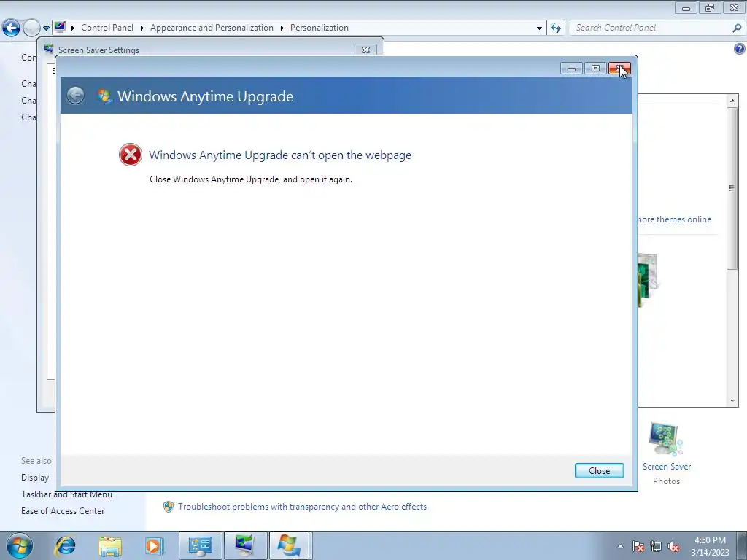Click the taskbar clock showing 4:50 PM
The width and height of the screenshot is (747, 560).
pyautogui.click(x=710, y=540)
